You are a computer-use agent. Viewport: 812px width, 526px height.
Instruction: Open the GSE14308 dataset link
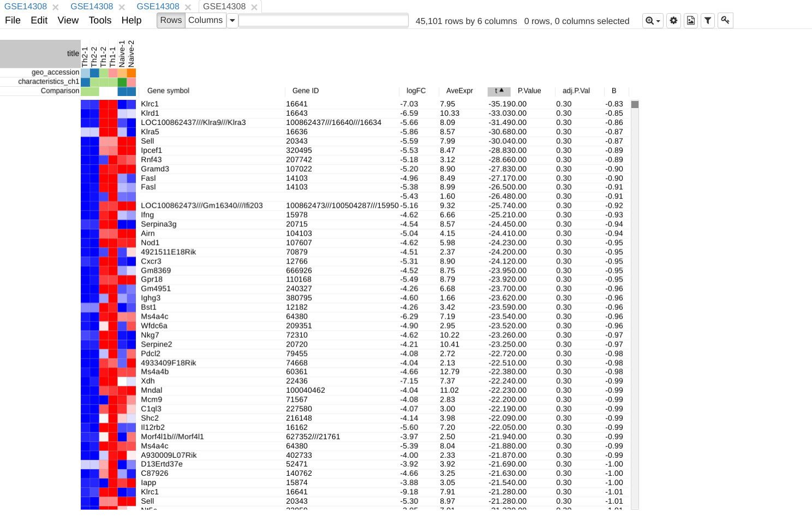92,7
